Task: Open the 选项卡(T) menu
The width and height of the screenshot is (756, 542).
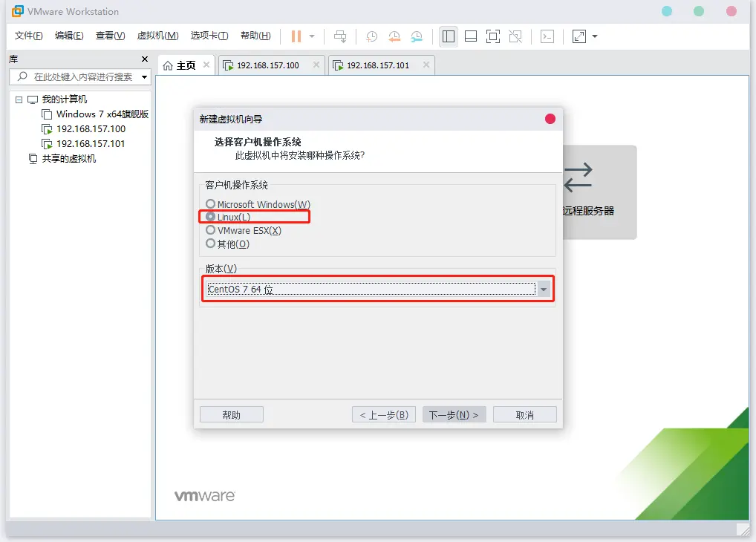Action: coord(209,36)
